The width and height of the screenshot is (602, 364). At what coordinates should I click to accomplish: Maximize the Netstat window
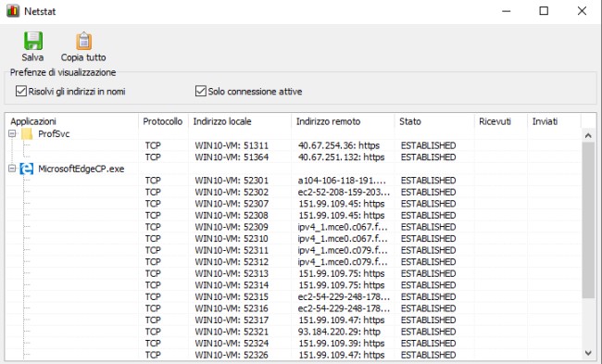click(x=544, y=11)
